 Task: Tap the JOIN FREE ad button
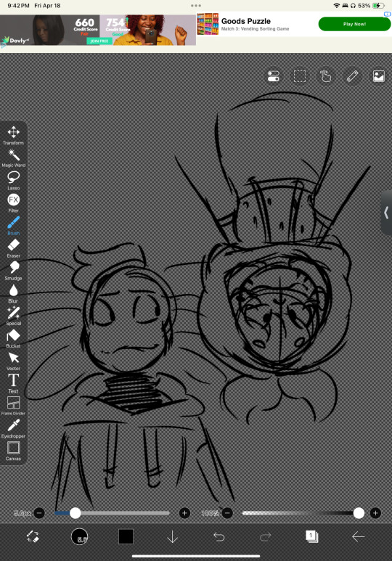pyautogui.click(x=99, y=41)
